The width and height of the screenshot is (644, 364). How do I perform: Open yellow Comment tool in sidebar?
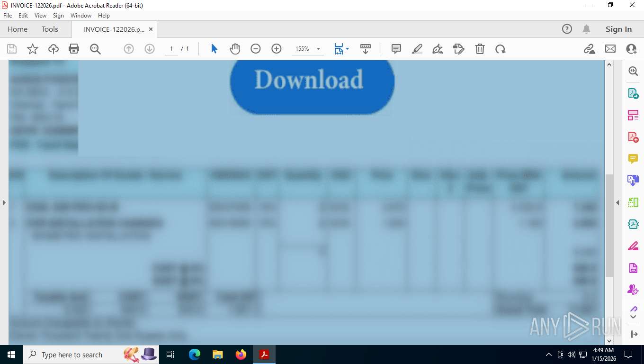(x=633, y=159)
